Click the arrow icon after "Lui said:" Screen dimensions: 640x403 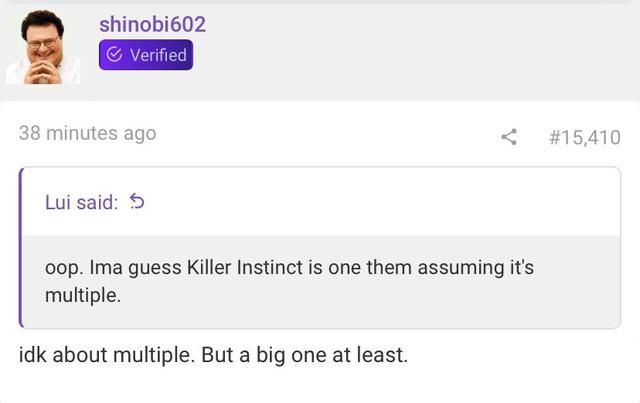pos(138,203)
